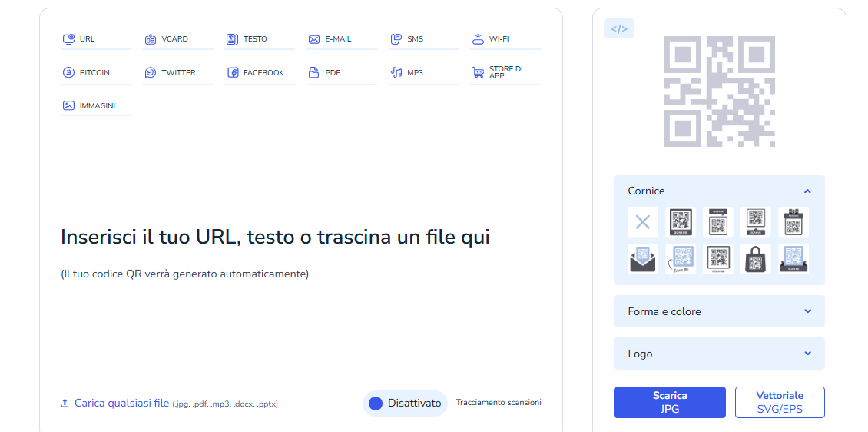Choose frame with separate label beneath QR
Viewport: 868px width, 432px height.
click(756, 222)
